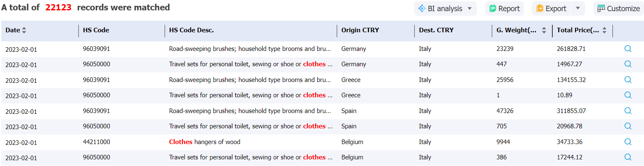View details of the Germany 14967.27 record
Viewport: 644px width, 166px height.
click(628, 64)
